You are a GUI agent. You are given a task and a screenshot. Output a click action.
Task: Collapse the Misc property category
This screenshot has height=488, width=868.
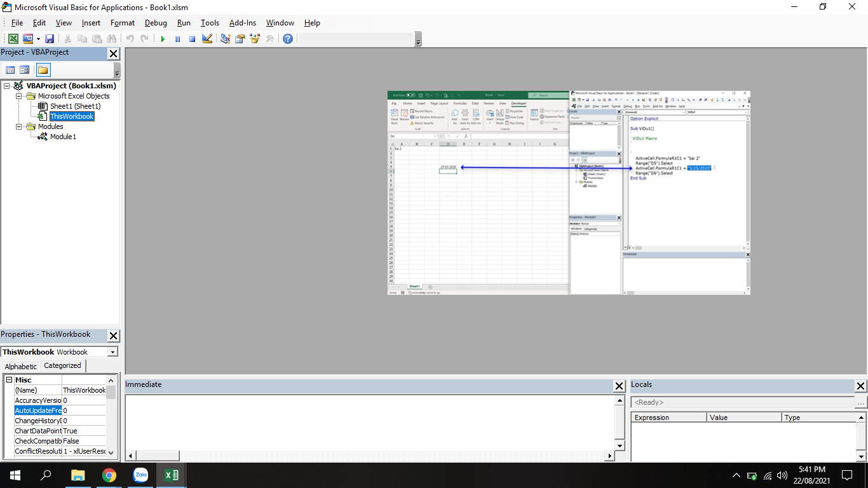point(9,380)
